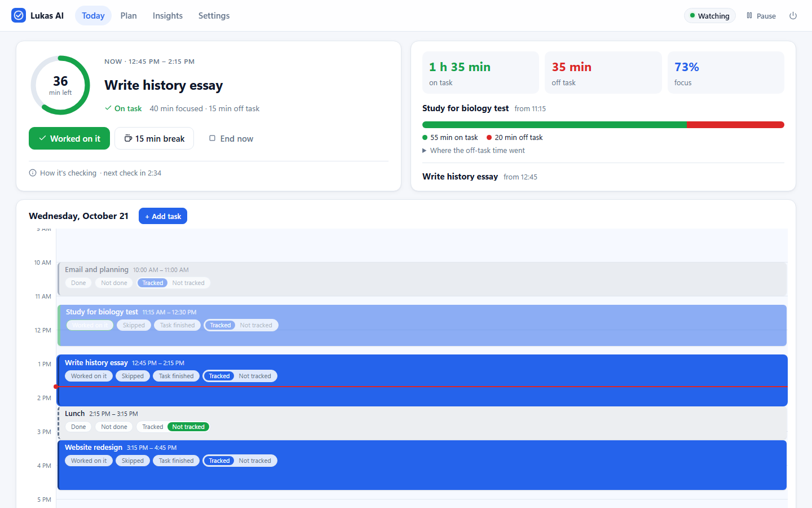Take a 15 min break
The image size is (812, 508).
pyautogui.click(x=154, y=138)
